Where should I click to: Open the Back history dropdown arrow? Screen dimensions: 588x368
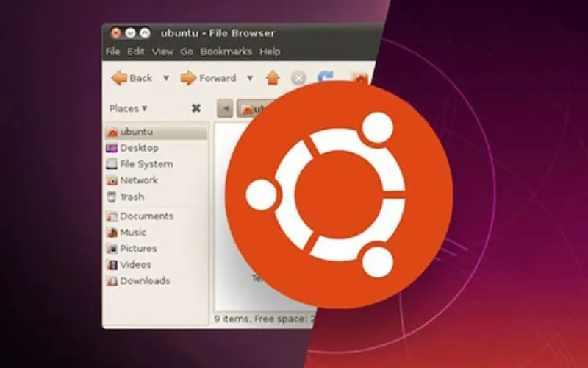pyautogui.click(x=166, y=78)
